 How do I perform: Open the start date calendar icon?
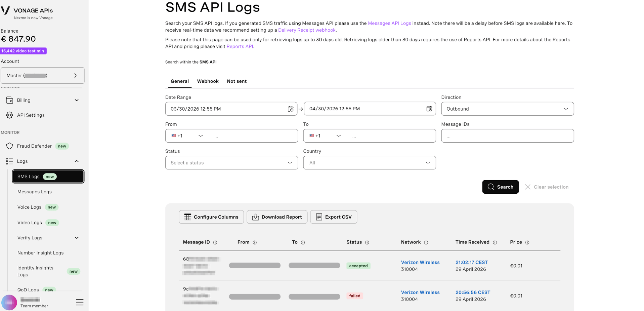[x=291, y=109]
